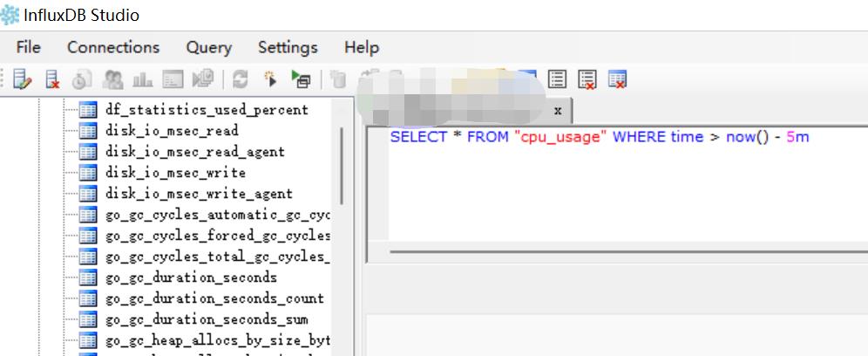The image size is (868, 356).
Task: Open the Help menu
Action: point(362,48)
